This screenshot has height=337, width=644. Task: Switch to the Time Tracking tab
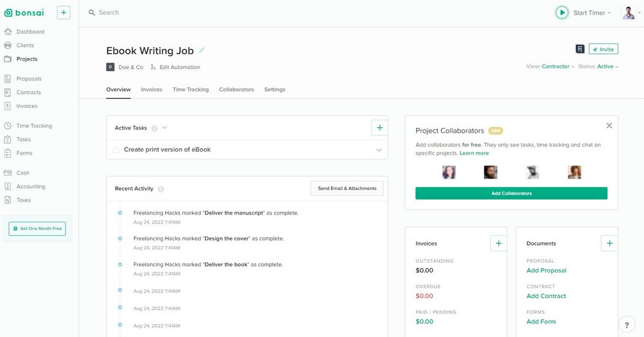(x=191, y=90)
